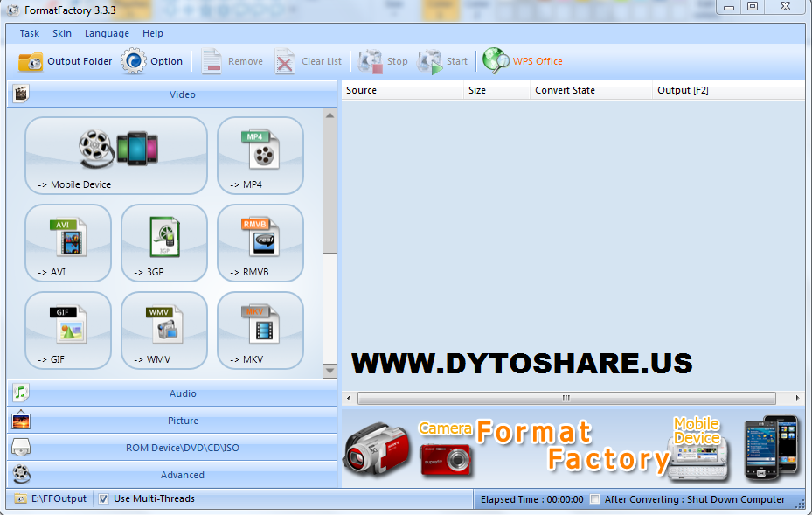Click the Start conversion icon

pos(429,62)
